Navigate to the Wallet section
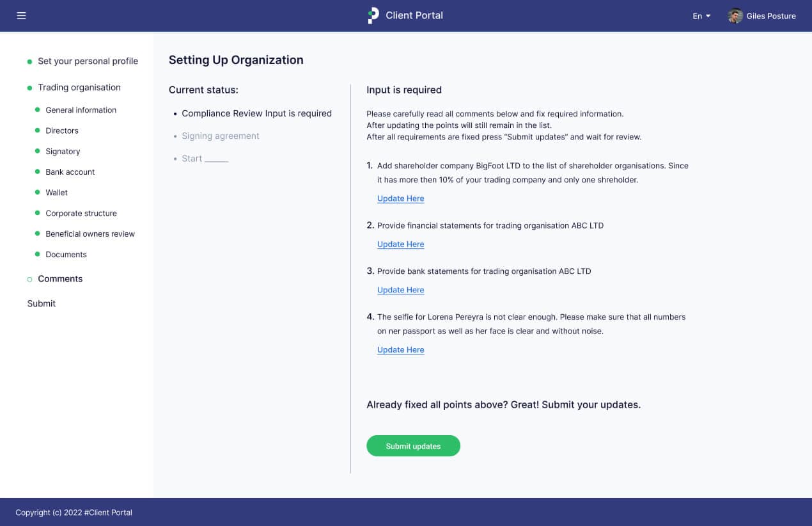Image resolution: width=812 pixels, height=526 pixels. (x=56, y=193)
